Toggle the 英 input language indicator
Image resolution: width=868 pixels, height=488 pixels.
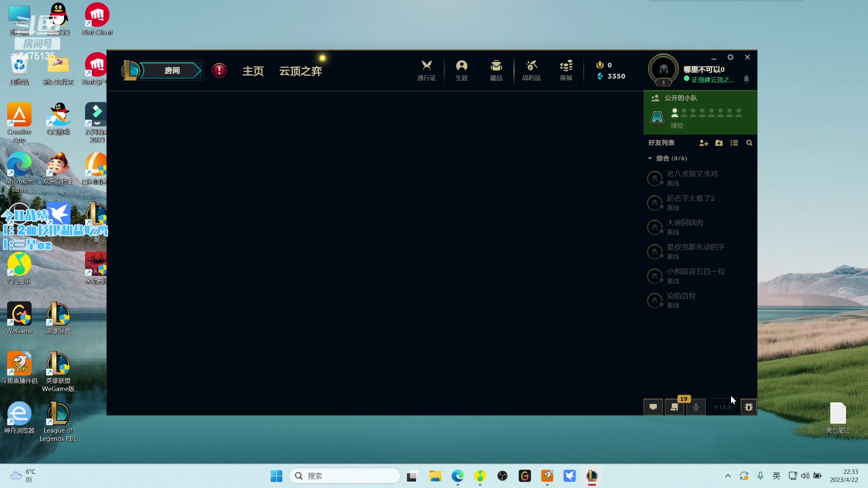tap(776, 476)
